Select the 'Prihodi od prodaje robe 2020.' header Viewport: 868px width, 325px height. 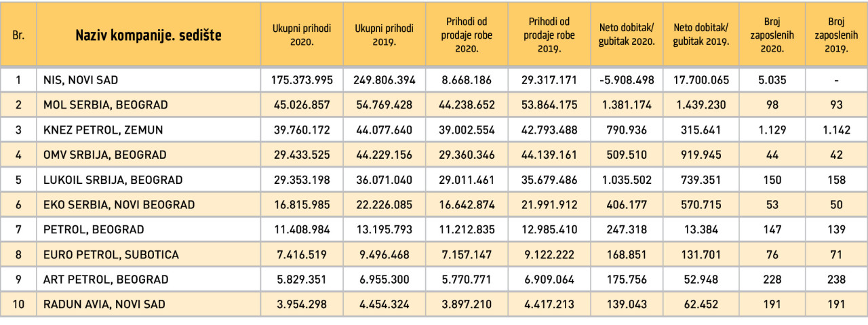pyautogui.click(x=467, y=35)
